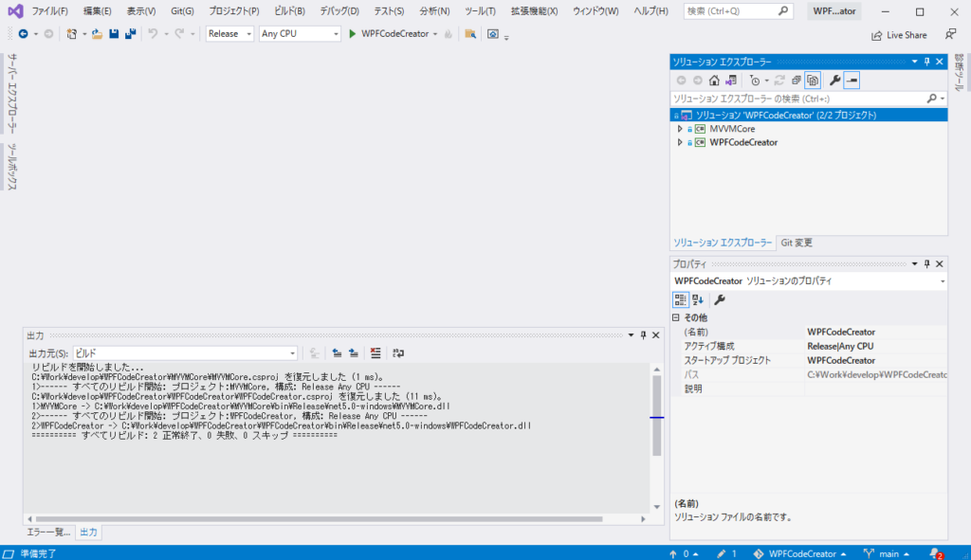Click the Pending Changes Filter clock icon

[754, 81]
